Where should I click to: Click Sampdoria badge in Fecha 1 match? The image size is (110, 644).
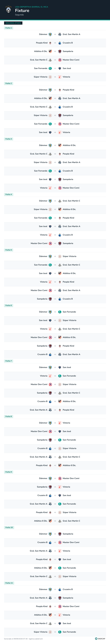click(x=60, y=51)
